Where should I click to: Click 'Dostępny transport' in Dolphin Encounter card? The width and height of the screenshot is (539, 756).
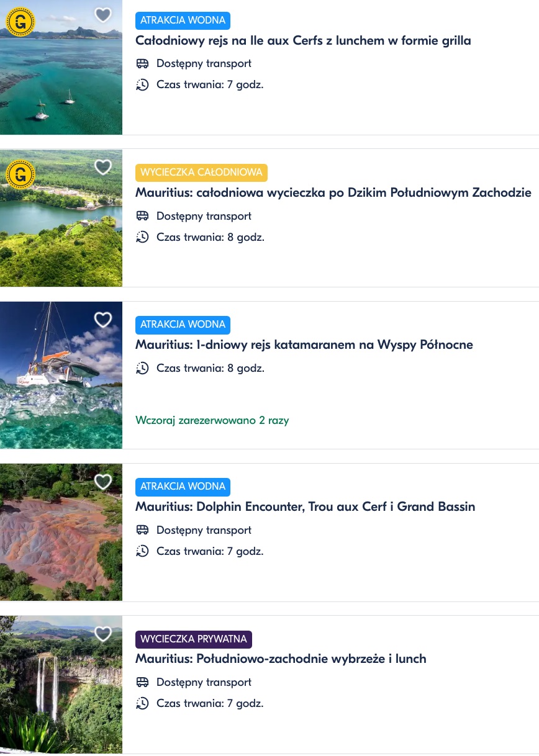204,530
